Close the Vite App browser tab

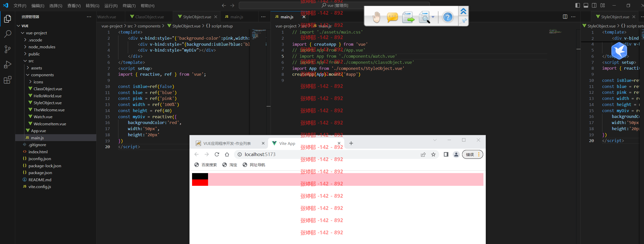[339, 143]
